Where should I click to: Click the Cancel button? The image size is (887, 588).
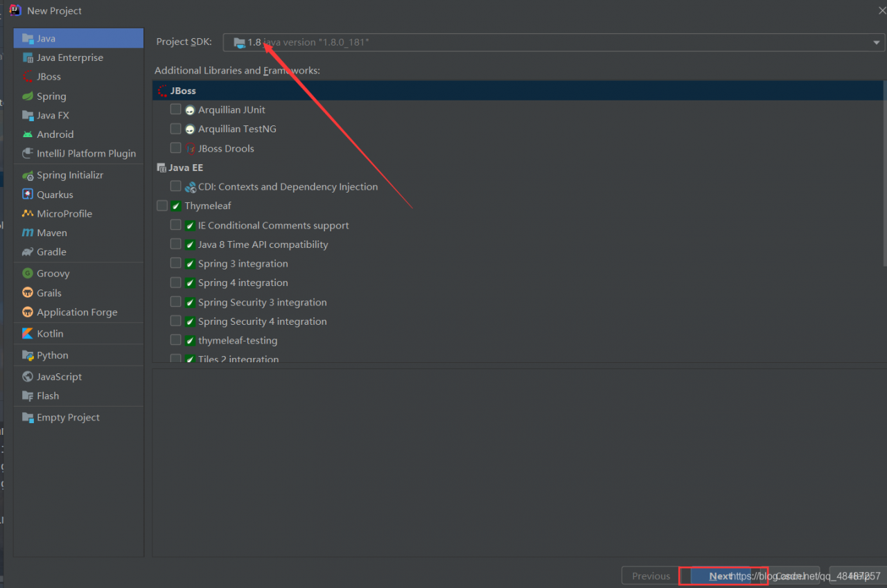(789, 576)
